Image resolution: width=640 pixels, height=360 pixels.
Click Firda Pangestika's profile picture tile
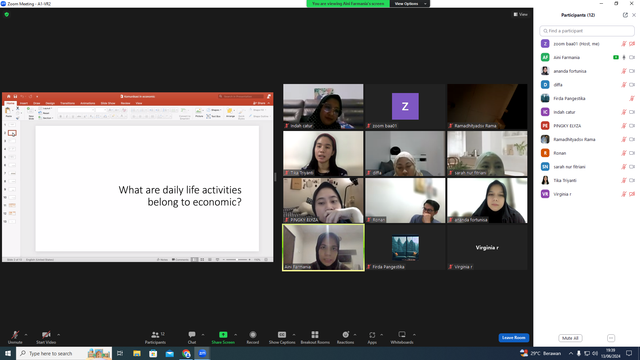(x=405, y=247)
